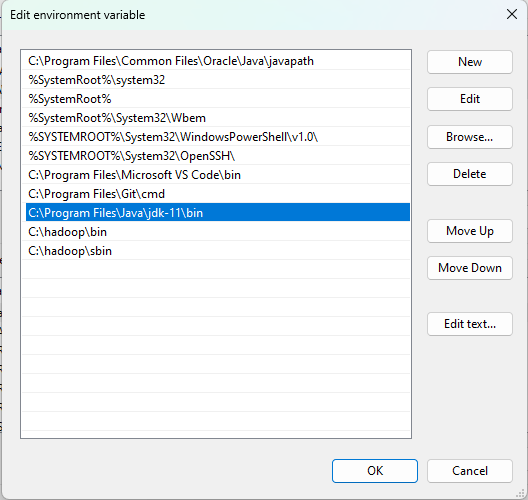Screen dimensions: 528x500
Task: Select the Git\cmd path entry
Action: 218,194
